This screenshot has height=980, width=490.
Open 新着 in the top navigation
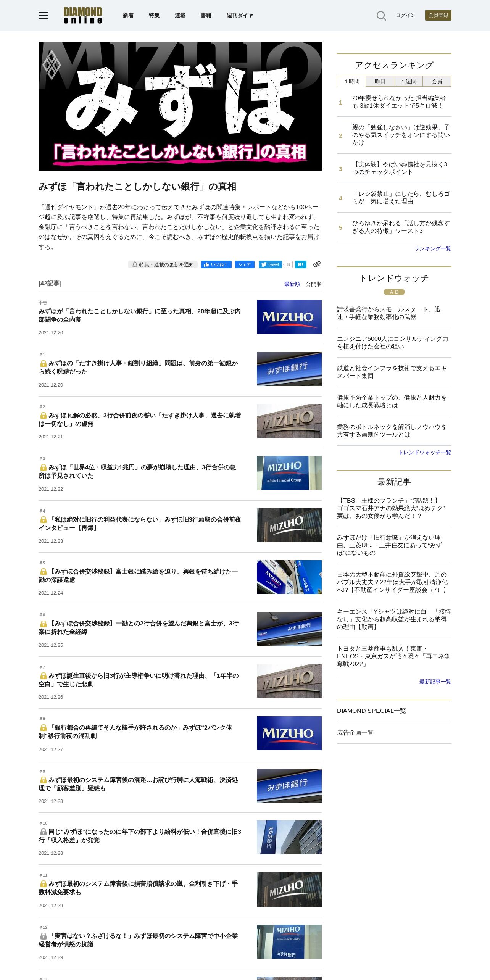coord(128,15)
